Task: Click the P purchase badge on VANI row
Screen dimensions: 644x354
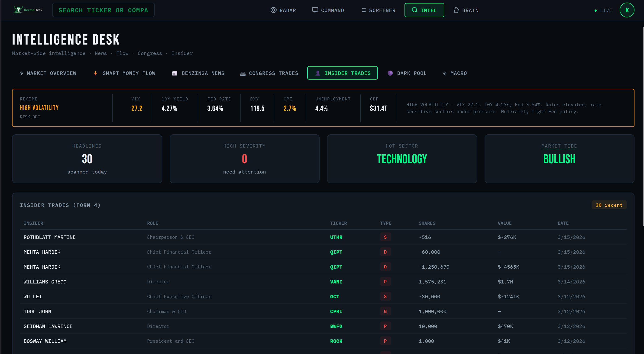Action: coord(385,282)
